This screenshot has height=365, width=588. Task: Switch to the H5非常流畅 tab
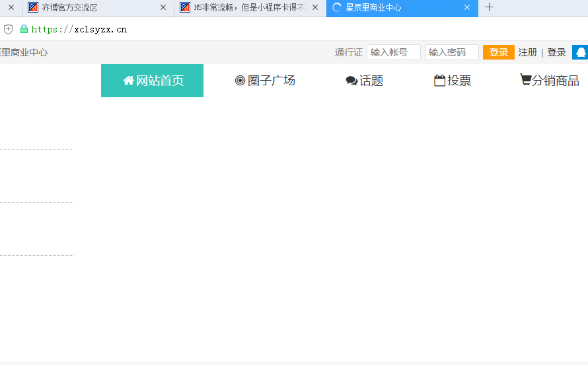pos(244,8)
